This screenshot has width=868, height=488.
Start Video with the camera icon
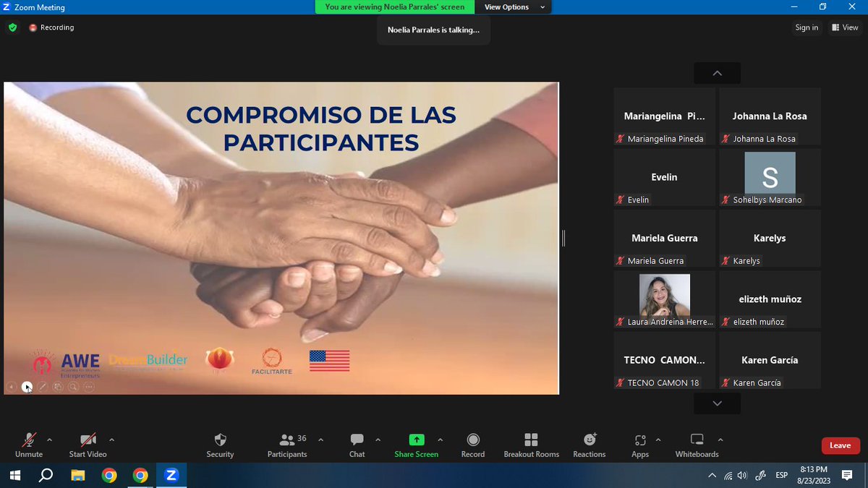88,445
